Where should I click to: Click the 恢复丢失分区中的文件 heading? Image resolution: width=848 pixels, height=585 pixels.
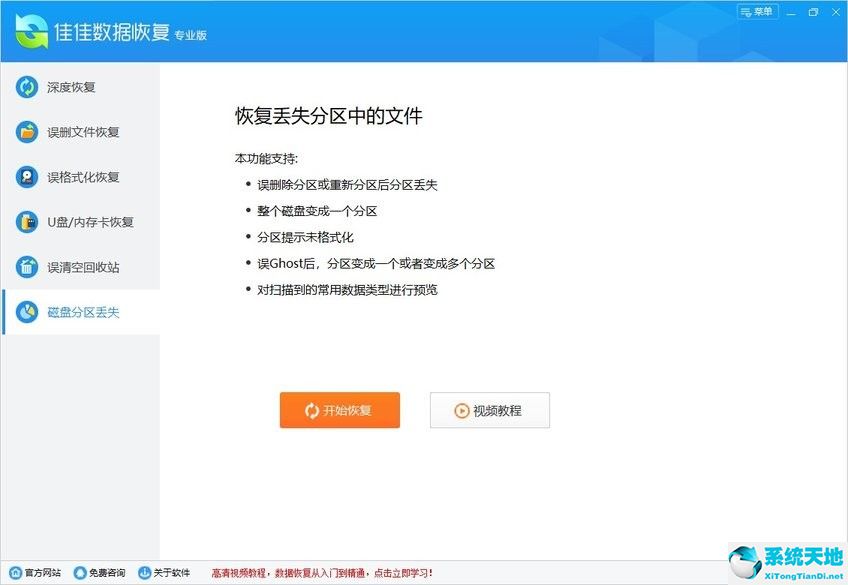328,116
